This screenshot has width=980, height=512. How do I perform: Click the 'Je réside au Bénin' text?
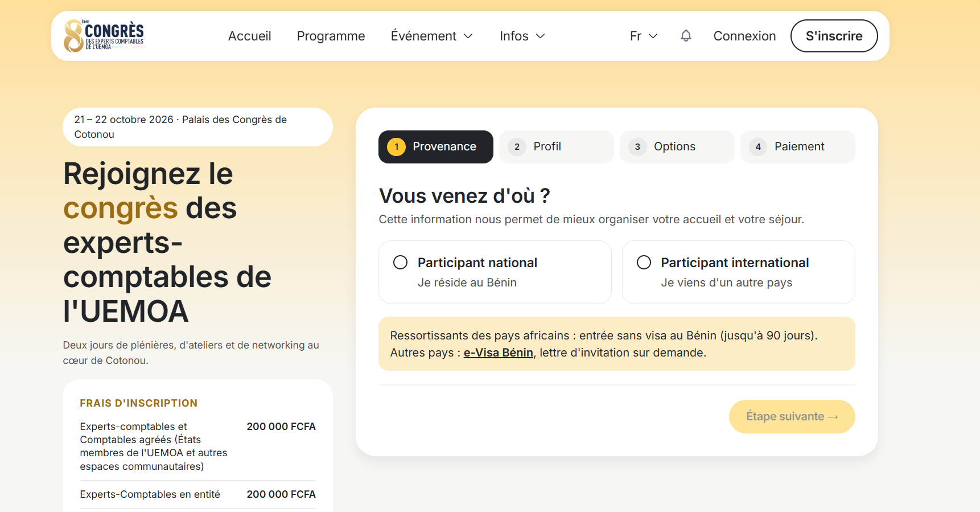tap(467, 282)
